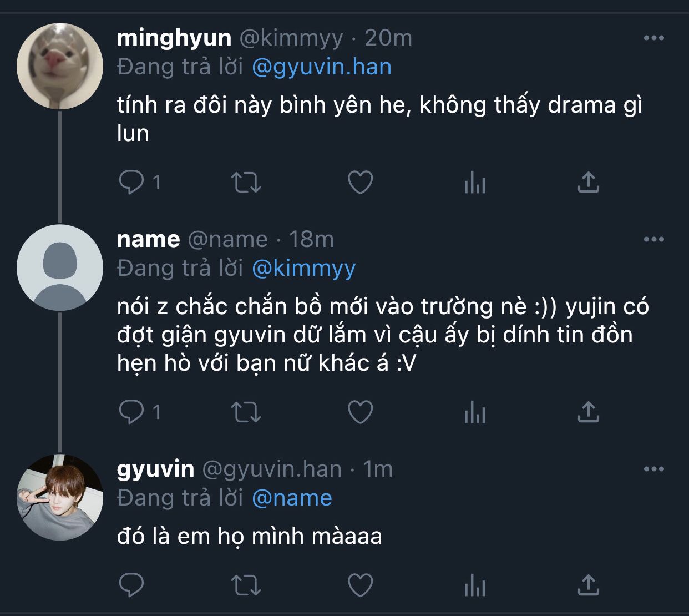
Task: Share minghyun's tweet via share icon
Action: click(x=588, y=182)
